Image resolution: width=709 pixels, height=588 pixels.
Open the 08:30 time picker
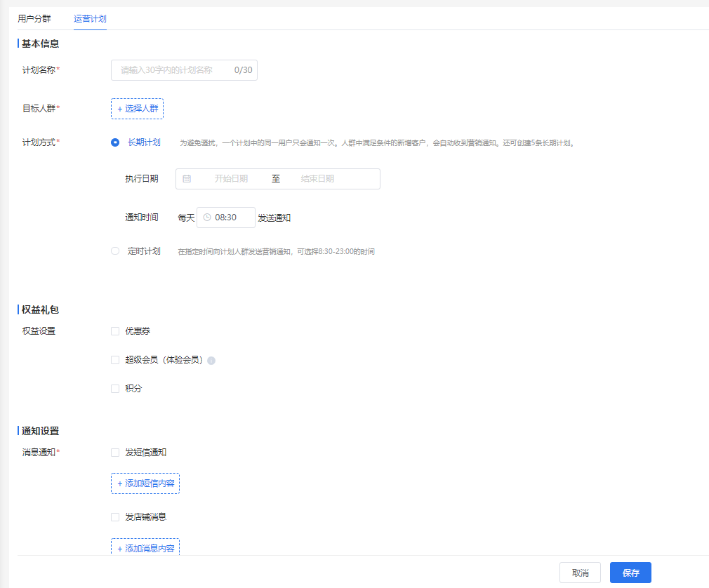226,218
